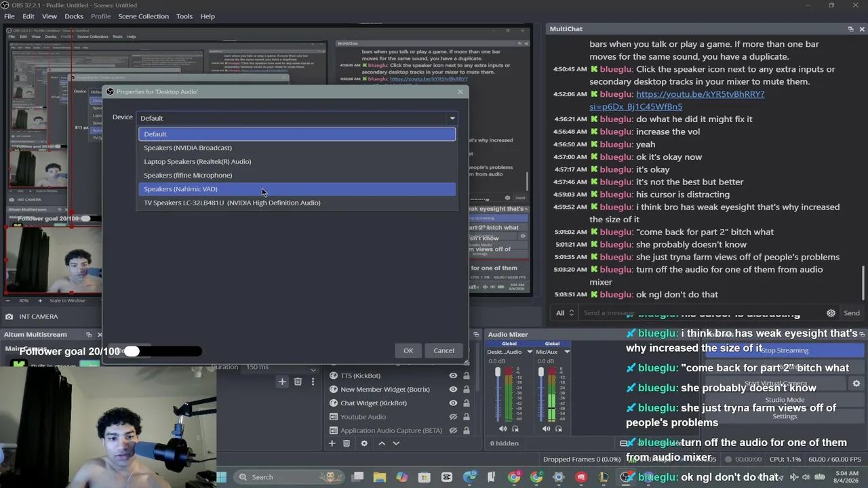Image resolution: width=868 pixels, height=488 pixels.
Task: Float the MultiChat dock panel
Action: (850, 29)
